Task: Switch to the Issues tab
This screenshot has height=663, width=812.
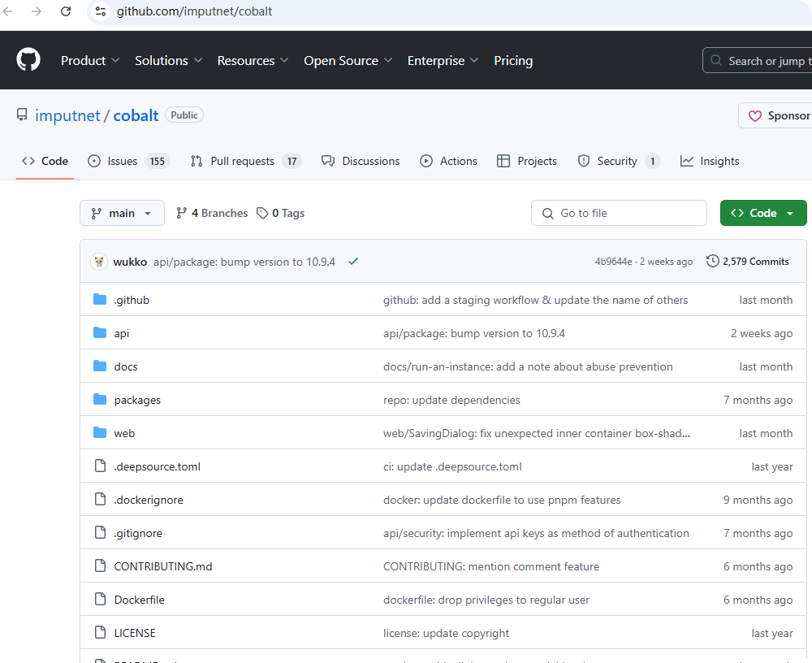Action: pyautogui.click(x=128, y=161)
